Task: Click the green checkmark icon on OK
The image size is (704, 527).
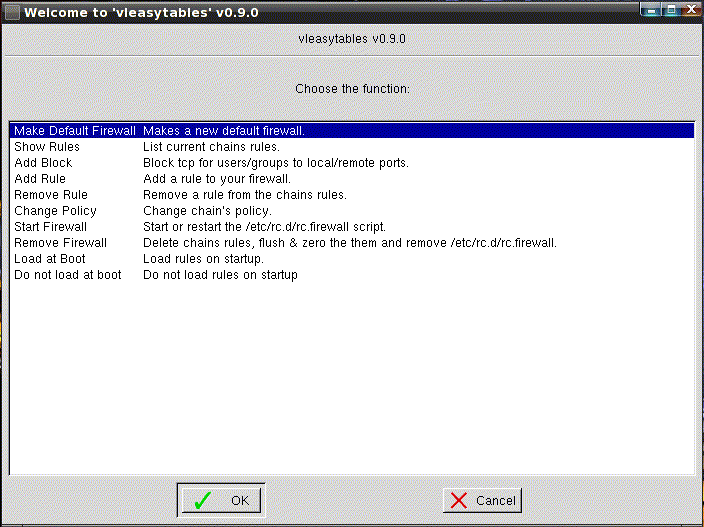Action: [203, 501]
